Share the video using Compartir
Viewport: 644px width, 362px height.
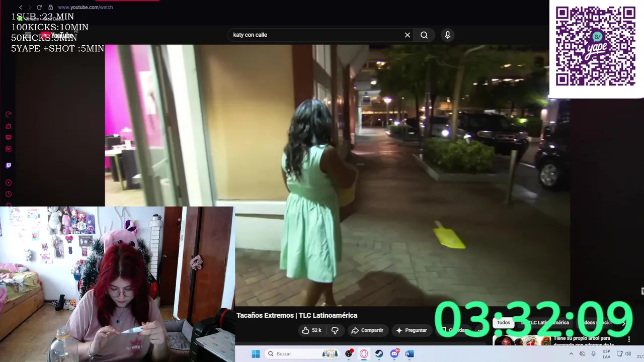point(367,330)
